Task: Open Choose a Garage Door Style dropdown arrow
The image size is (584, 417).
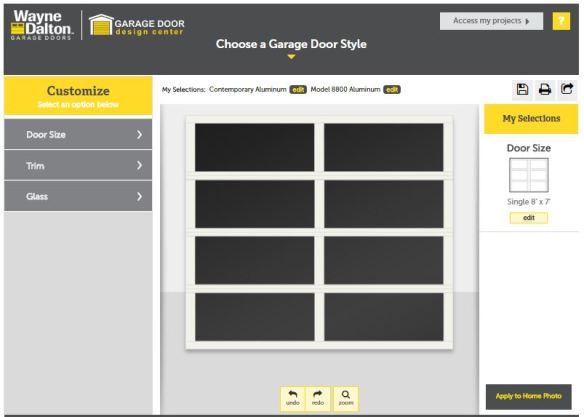Action: coord(291,57)
